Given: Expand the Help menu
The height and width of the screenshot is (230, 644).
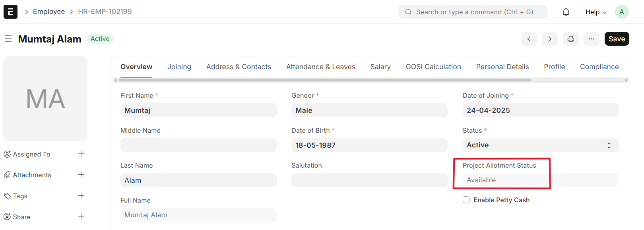Looking at the screenshot, I should (x=596, y=12).
